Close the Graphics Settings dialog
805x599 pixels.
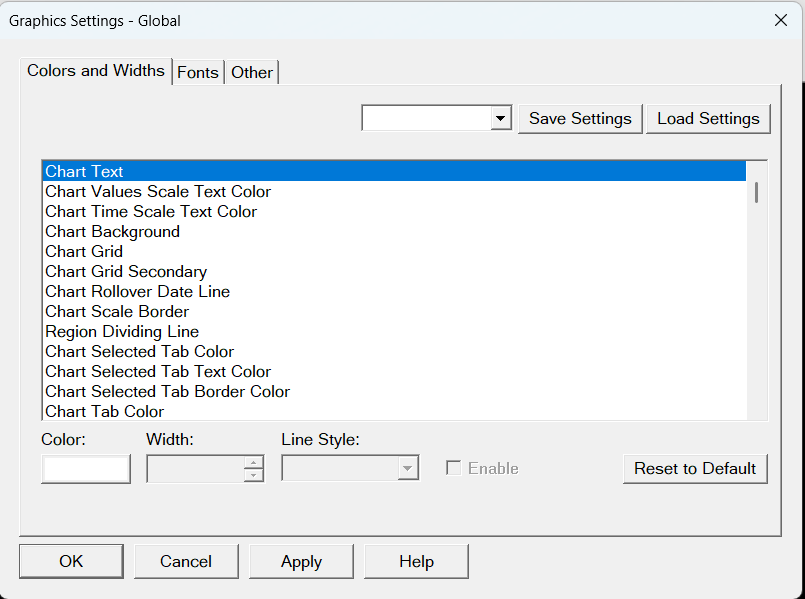coord(781,20)
